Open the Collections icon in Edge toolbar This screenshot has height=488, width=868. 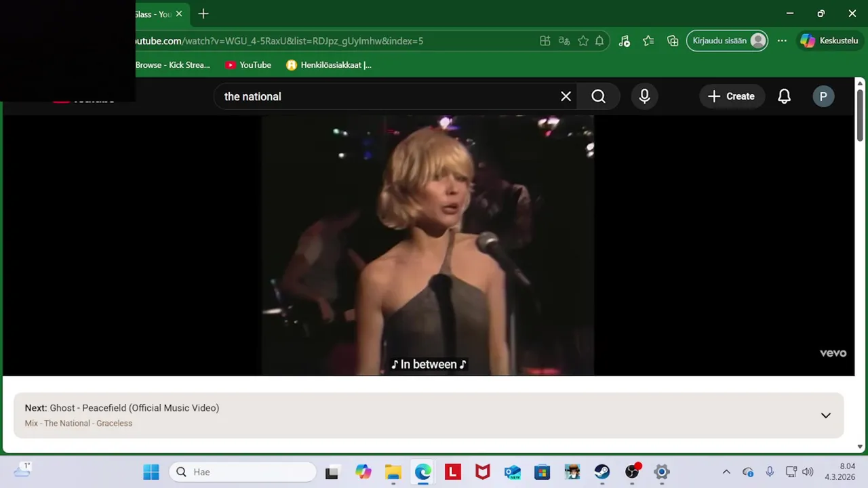coord(673,41)
